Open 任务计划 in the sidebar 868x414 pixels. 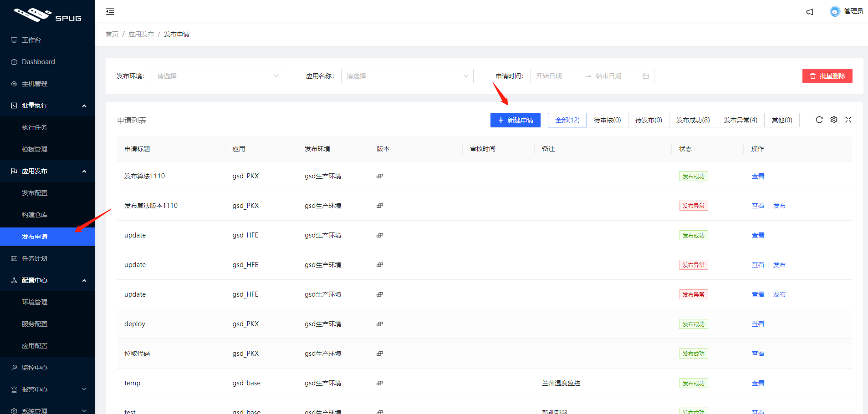click(x=47, y=258)
